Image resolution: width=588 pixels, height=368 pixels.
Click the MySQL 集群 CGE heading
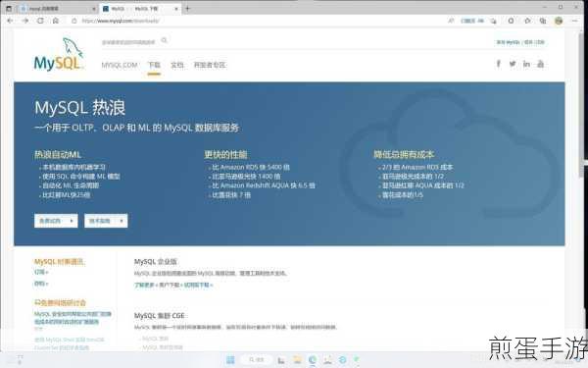[x=160, y=316]
